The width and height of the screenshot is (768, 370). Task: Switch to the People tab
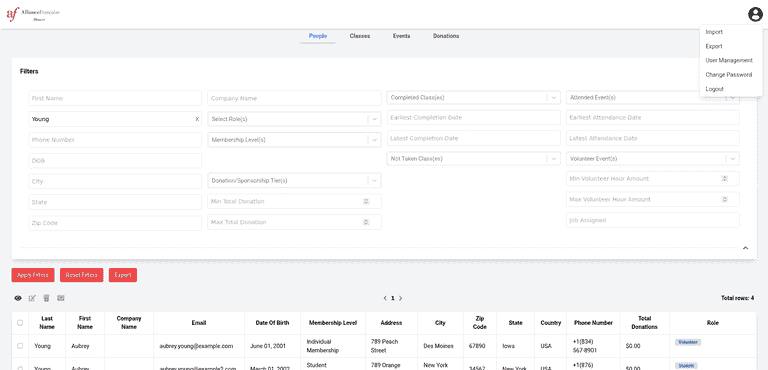(318, 36)
